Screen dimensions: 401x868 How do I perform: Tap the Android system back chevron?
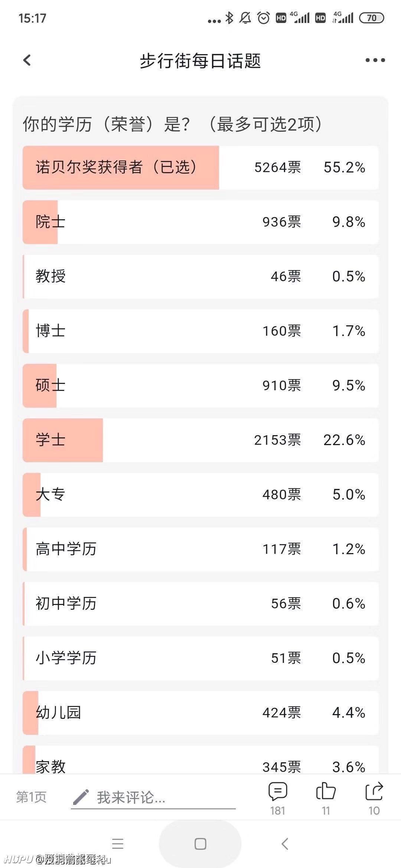coord(285,844)
